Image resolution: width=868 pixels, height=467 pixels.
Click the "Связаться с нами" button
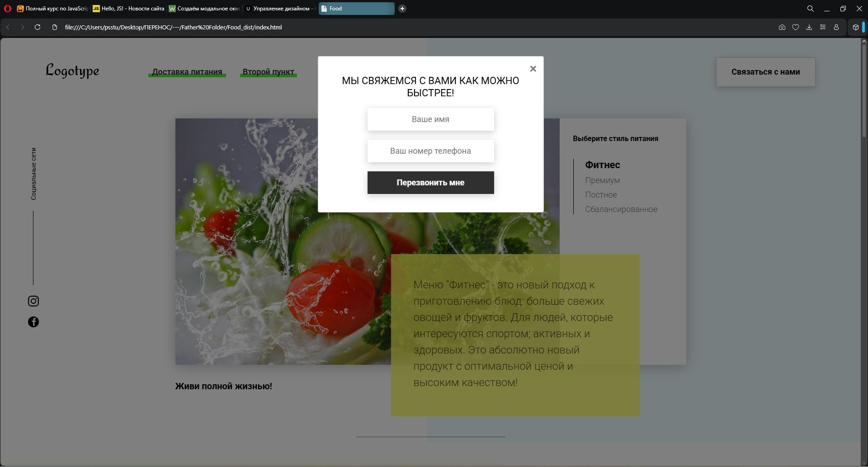765,72
